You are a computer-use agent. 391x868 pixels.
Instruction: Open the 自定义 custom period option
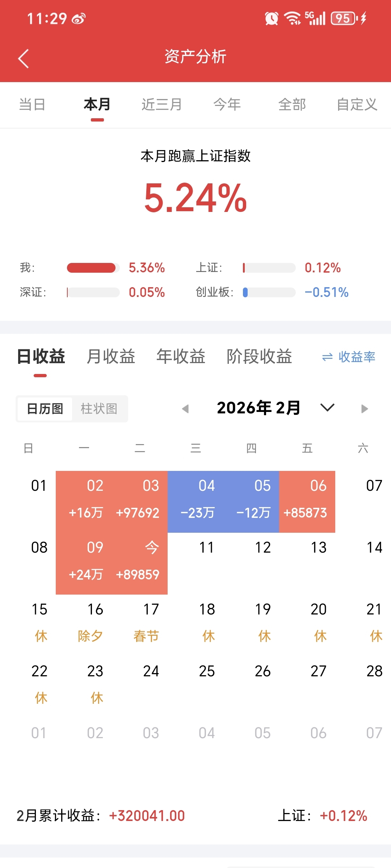[357, 105]
